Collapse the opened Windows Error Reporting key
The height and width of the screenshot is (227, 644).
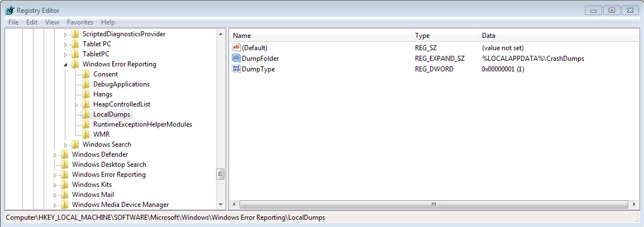click(x=66, y=65)
